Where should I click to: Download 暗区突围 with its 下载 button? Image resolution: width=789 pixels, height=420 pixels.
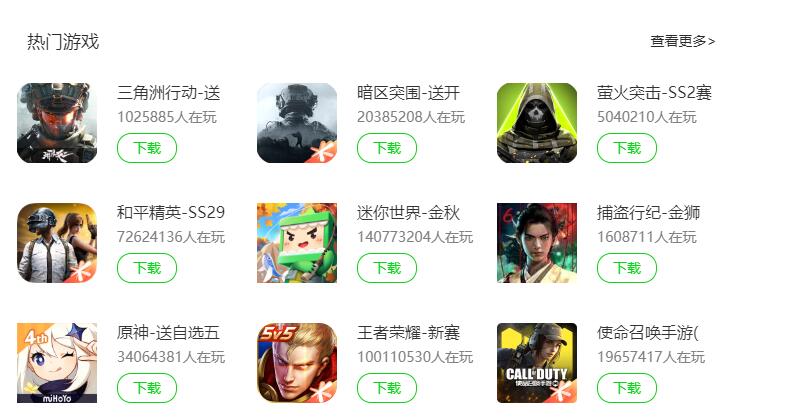click(x=387, y=148)
